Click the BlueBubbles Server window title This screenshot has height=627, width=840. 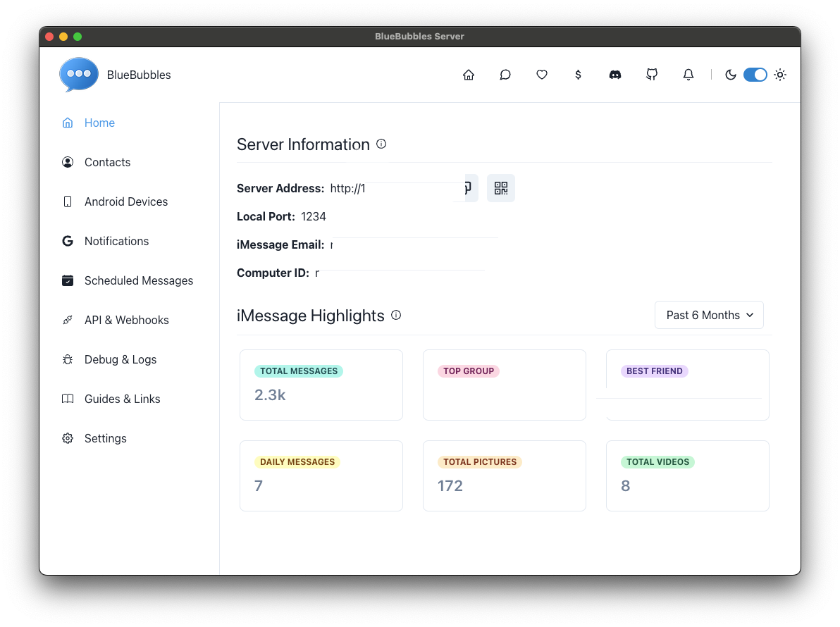[x=419, y=37]
